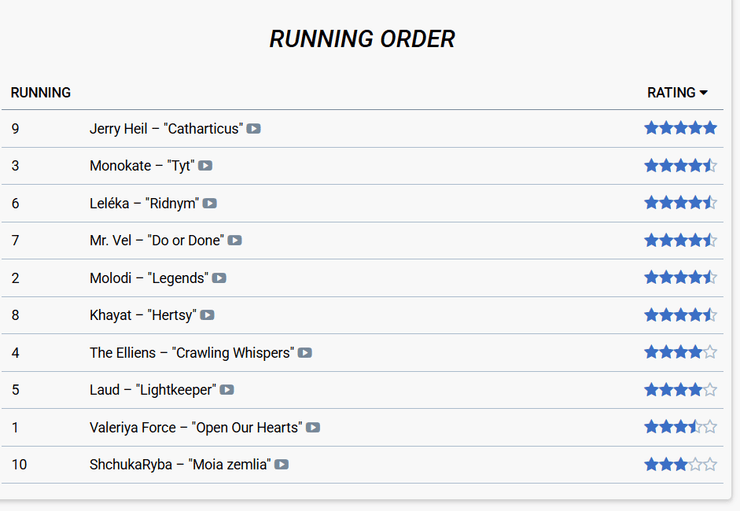
Task: Play video for Khayat "Hertsy"
Action: pos(207,315)
